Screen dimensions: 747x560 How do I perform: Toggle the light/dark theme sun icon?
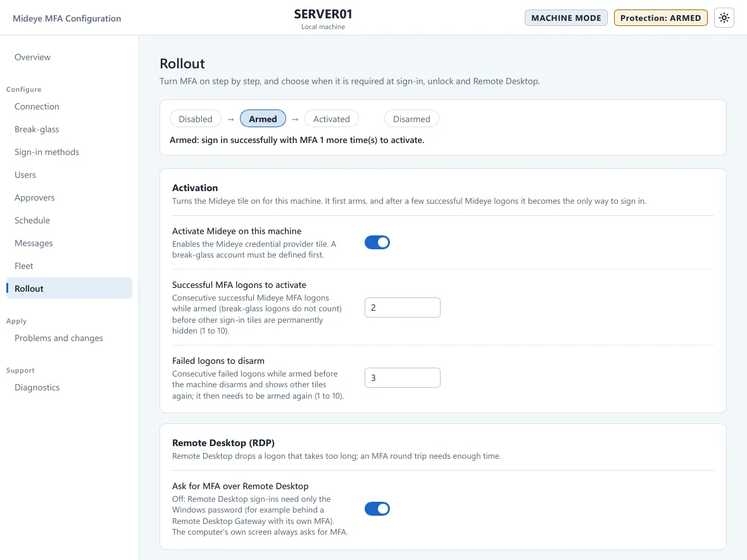point(724,18)
